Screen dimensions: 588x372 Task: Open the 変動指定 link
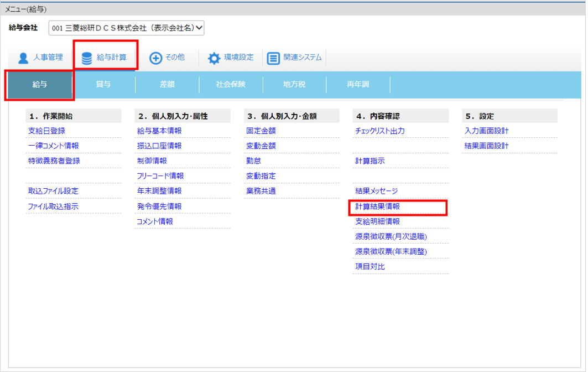click(261, 176)
